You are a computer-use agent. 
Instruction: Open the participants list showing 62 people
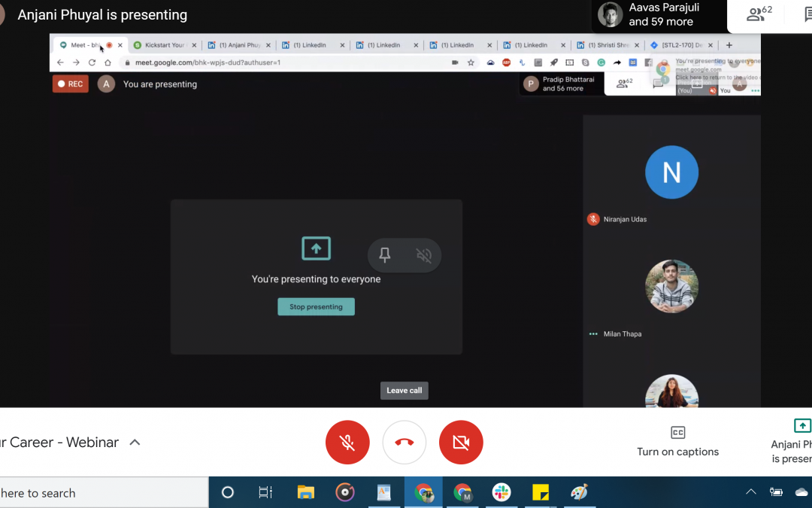coord(759,14)
